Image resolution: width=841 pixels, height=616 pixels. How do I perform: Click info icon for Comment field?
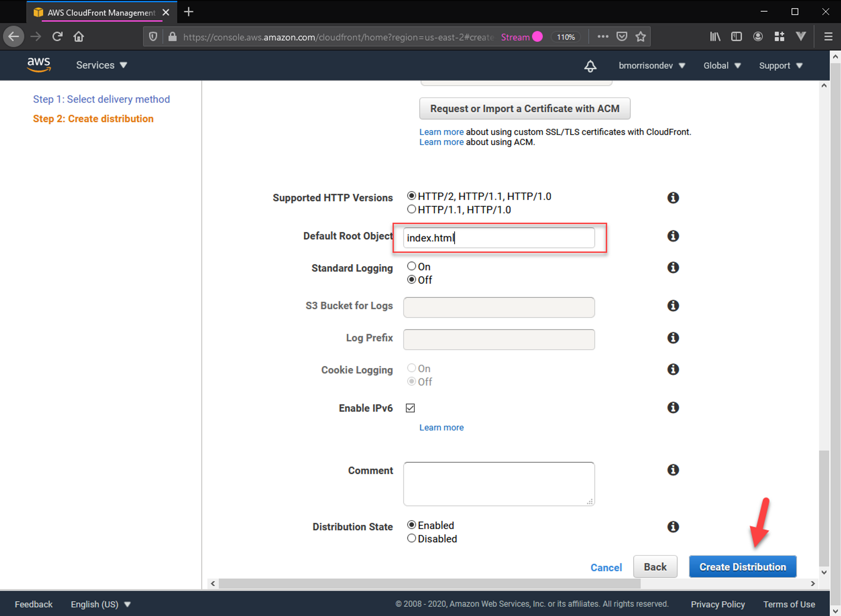point(673,469)
